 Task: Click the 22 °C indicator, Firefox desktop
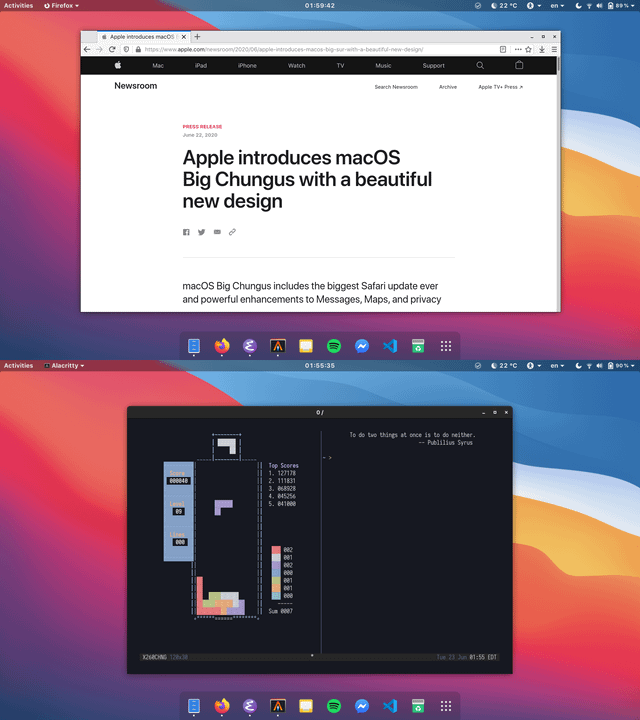504,6
